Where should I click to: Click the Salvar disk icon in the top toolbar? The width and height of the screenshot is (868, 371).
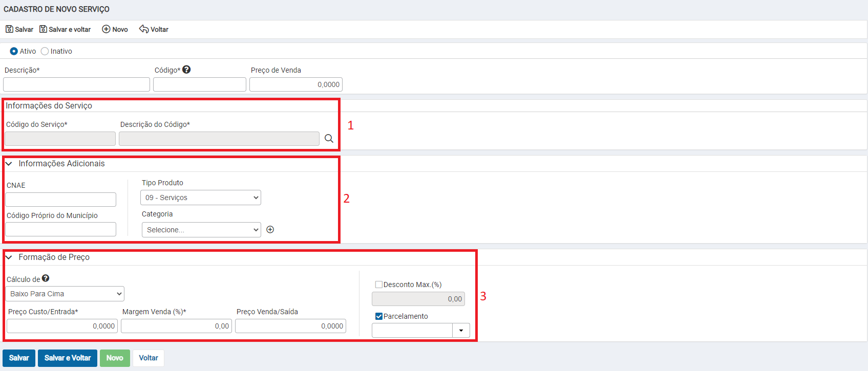click(x=9, y=29)
